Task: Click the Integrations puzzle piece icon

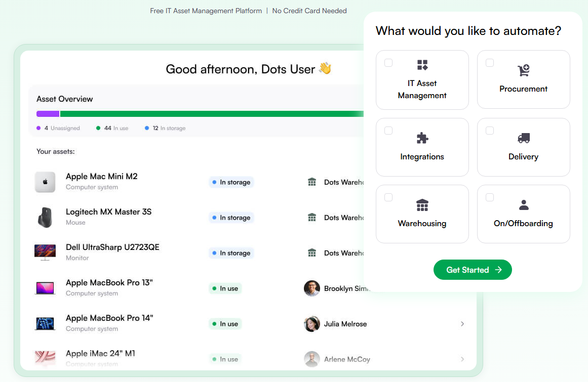Action: click(422, 138)
